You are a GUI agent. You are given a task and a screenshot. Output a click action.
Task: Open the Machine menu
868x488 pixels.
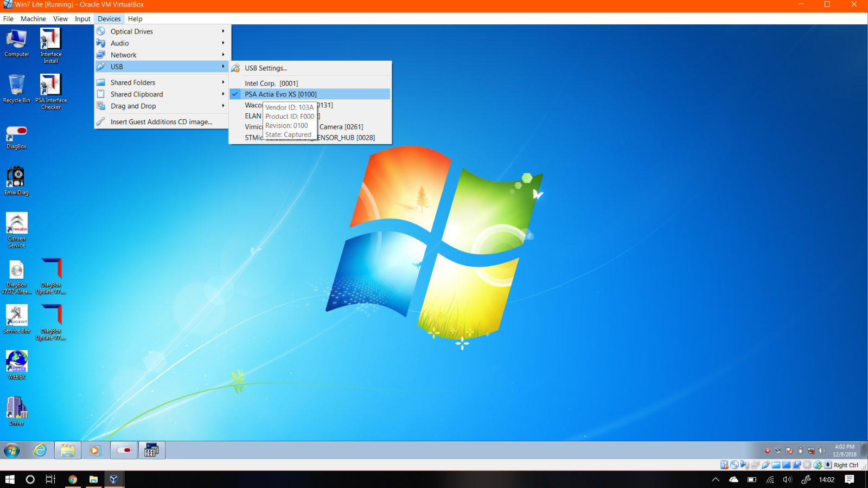33,19
